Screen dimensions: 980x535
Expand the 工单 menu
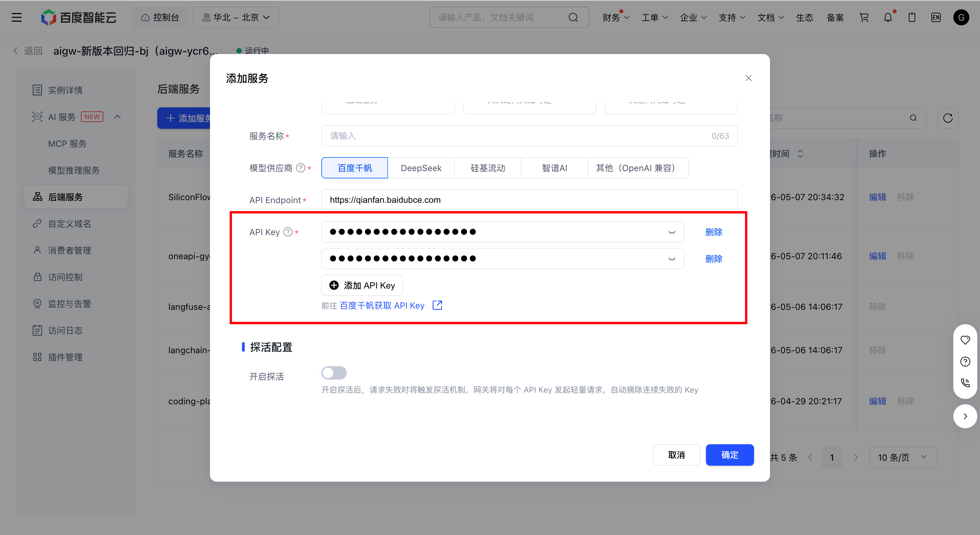tap(654, 18)
